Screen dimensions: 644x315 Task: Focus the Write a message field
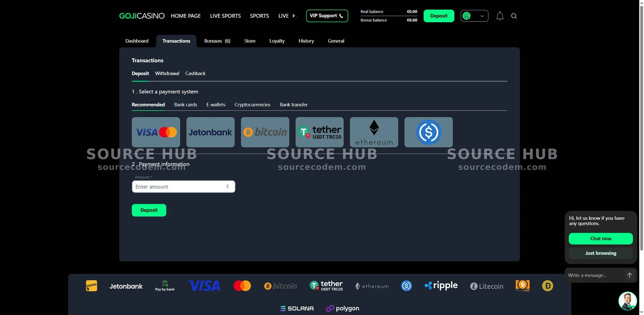595,275
